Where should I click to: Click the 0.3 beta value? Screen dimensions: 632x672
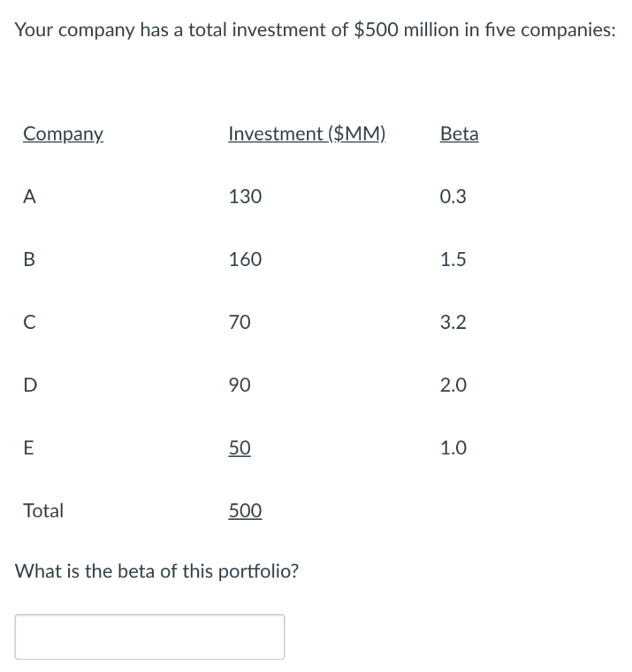[453, 196]
